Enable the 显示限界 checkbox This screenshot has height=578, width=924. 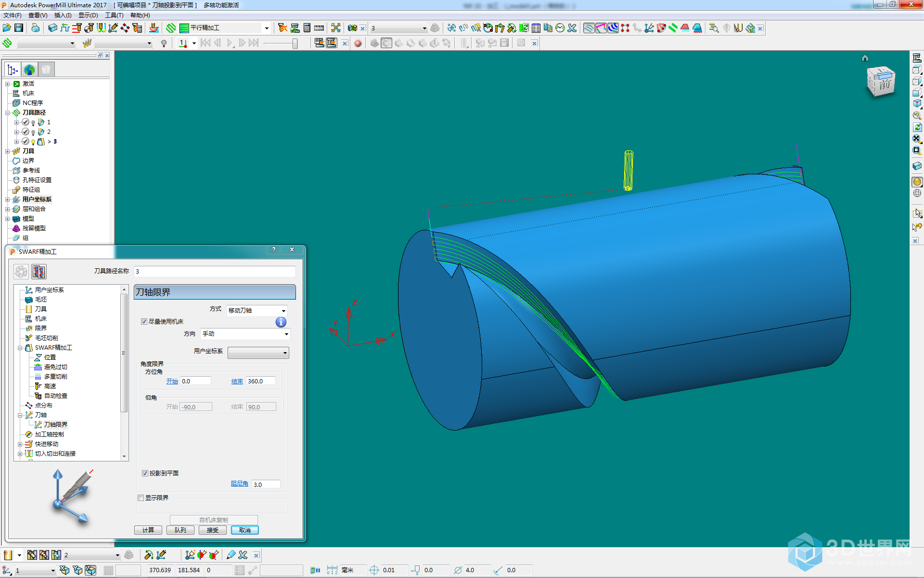pos(141,498)
